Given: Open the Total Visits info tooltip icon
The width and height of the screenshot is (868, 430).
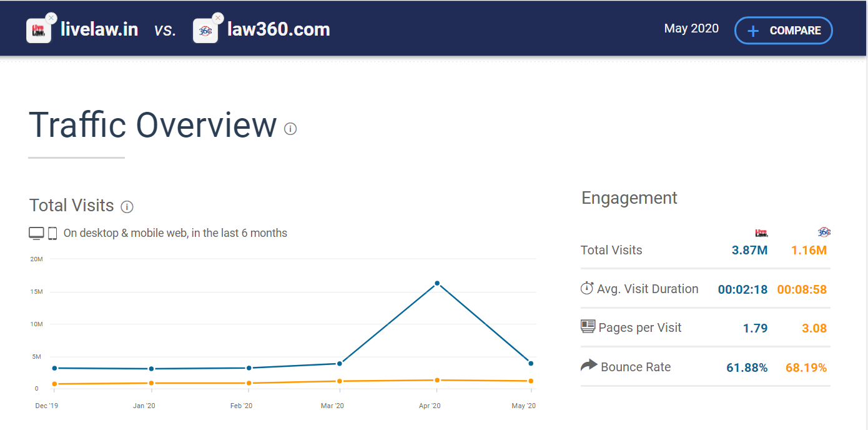Looking at the screenshot, I should coord(127,207).
